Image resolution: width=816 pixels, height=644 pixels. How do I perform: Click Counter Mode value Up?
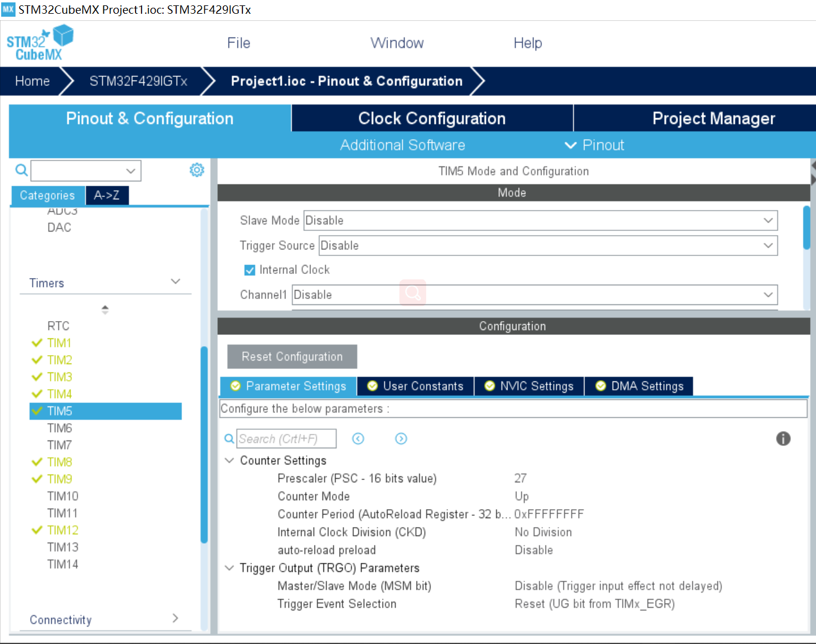point(522,496)
